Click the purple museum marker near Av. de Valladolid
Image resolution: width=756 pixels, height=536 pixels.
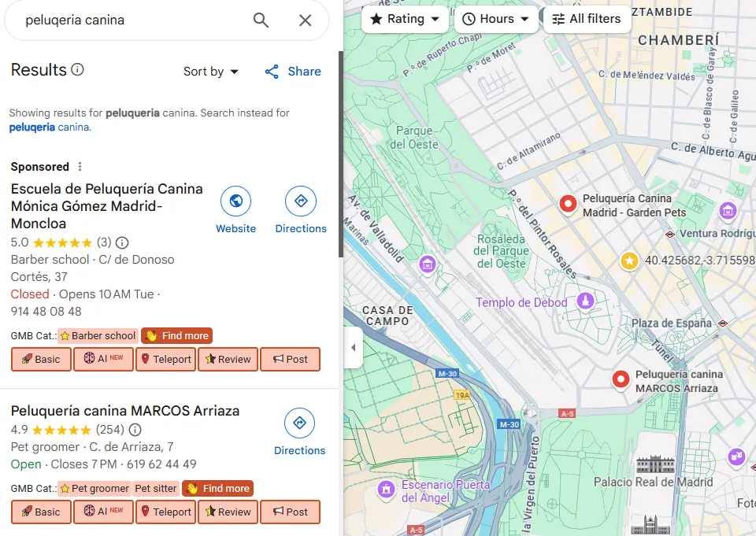pos(427,264)
